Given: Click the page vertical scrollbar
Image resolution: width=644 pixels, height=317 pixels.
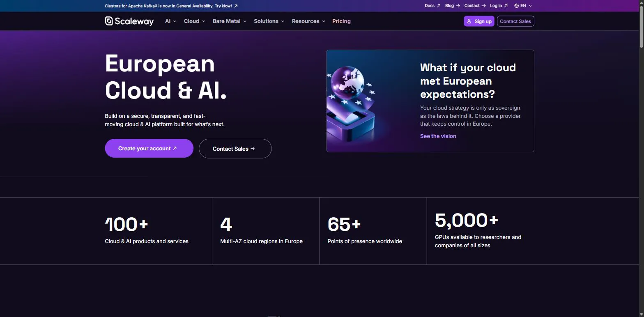Looking at the screenshot, I should [641, 158].
